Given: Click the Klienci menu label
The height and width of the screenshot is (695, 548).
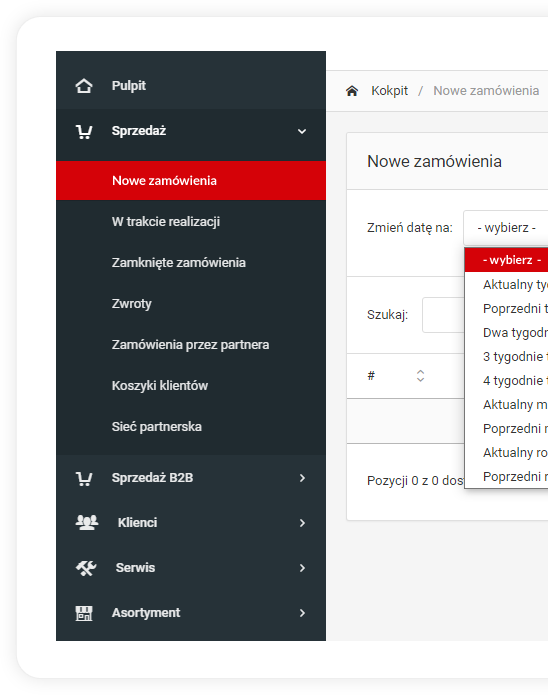Looking at the screenshot, I should pyautogui.click(x=137, y=523).
